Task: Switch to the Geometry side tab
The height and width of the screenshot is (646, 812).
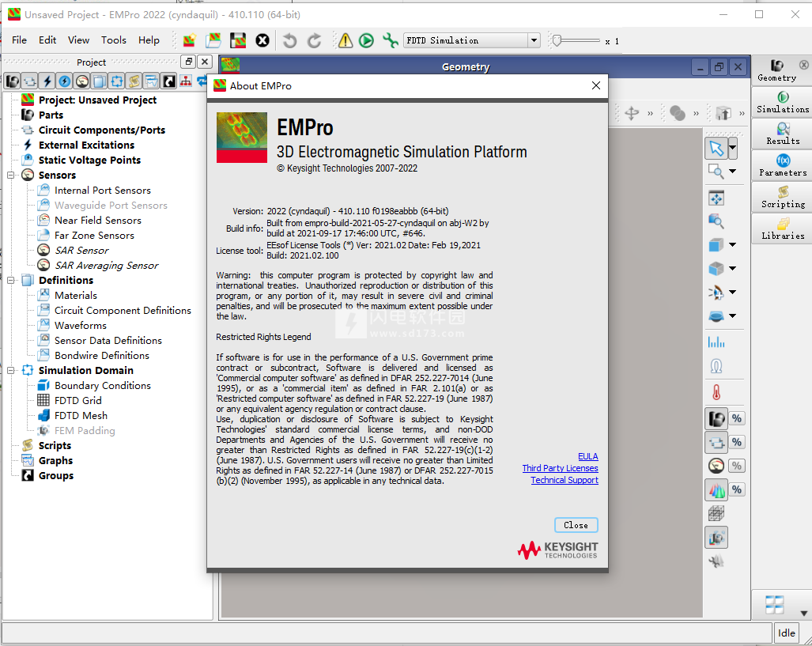Action: pyautogui.click(x=778, y=70)
